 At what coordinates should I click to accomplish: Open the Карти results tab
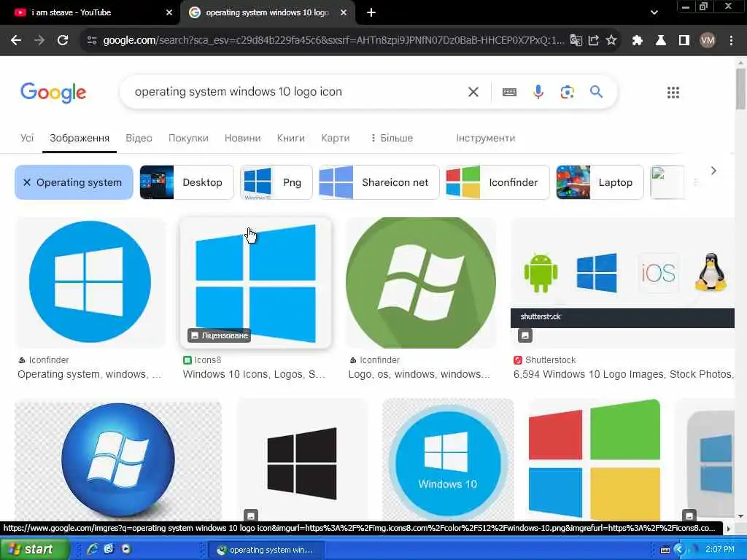click(x=335, y=138)
